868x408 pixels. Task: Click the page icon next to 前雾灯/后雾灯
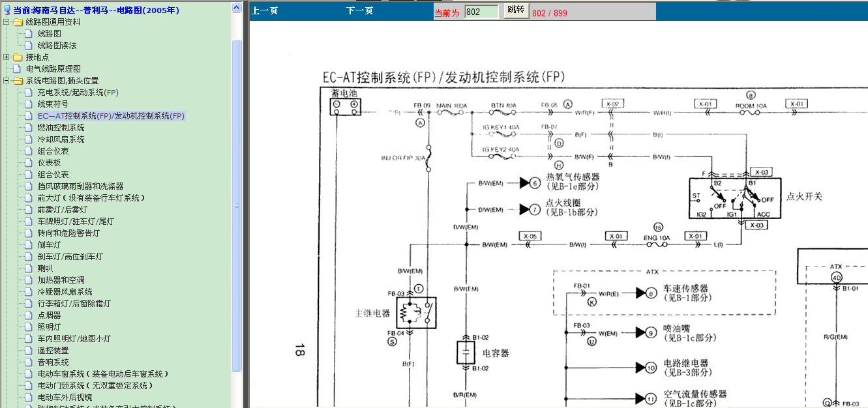coord(29,210)
